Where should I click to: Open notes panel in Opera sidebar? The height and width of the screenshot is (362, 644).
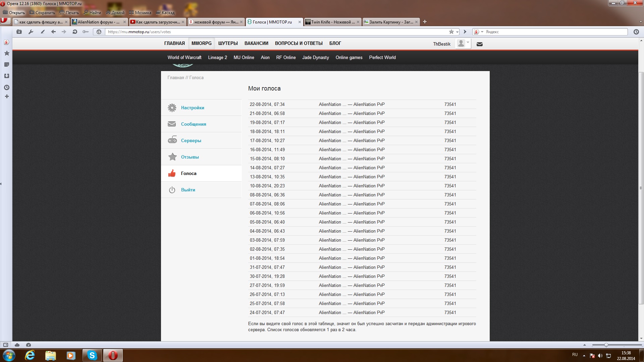pyautogui.click(x=6, y=64)
